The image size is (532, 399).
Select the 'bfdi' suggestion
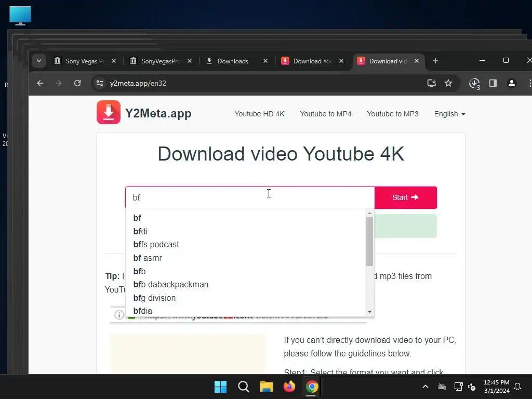point(246,231)
